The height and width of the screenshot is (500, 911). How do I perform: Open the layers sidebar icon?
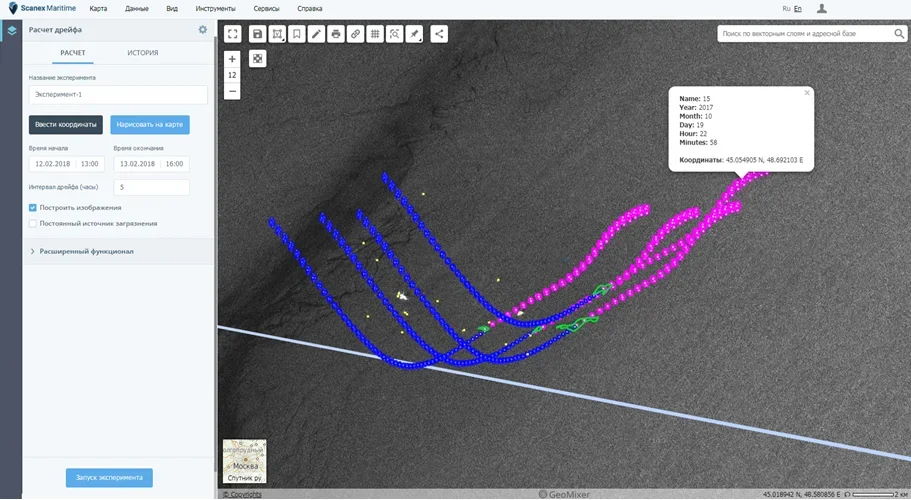click(11, 30)
